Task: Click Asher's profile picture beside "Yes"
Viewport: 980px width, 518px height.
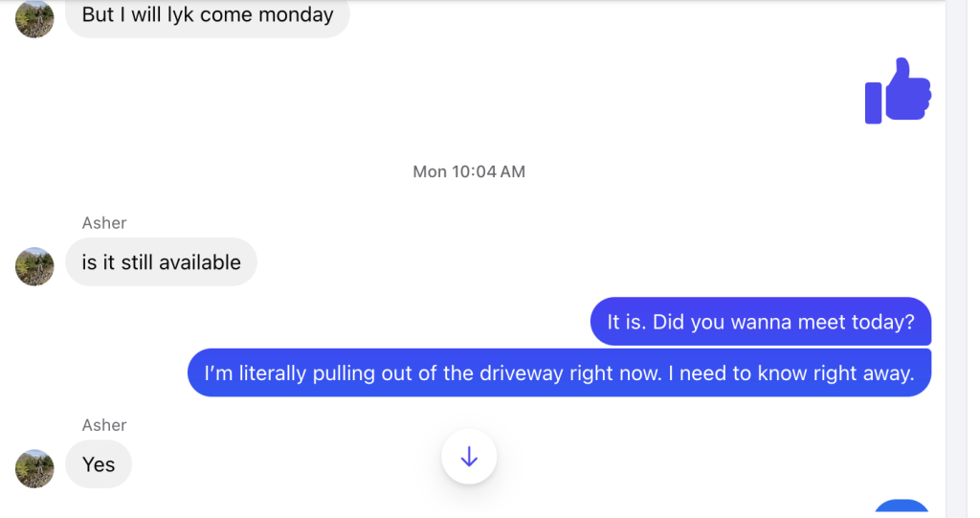Action: click(x=35, y=468)
